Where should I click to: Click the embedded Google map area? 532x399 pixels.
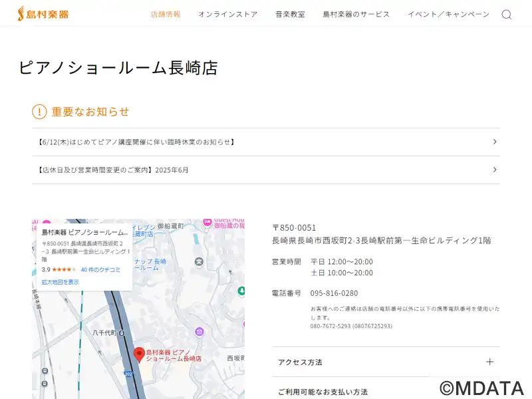tap(138, 309)
